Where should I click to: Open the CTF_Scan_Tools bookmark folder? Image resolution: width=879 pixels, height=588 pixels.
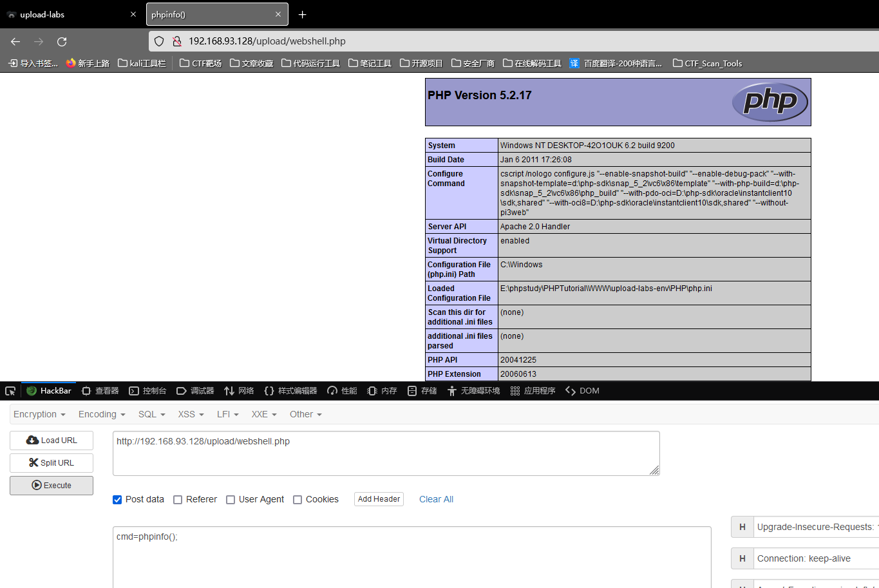pos(707,63)
